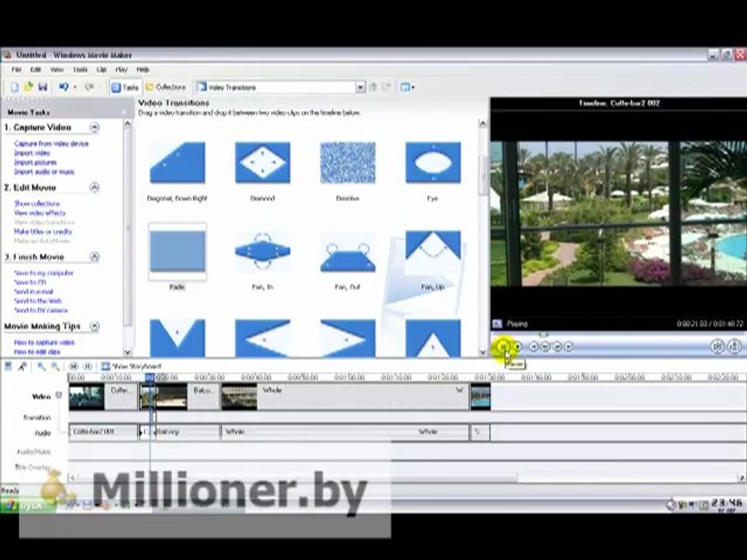747x560 pixels.
Task: Select the Fan, In transition
Action: coord(262,251)
